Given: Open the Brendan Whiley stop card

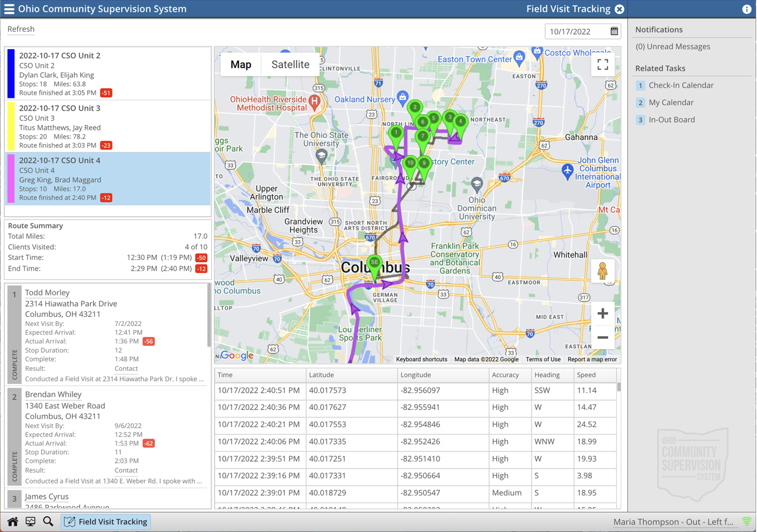Looking at the screenshot, I should click(107, 436).
